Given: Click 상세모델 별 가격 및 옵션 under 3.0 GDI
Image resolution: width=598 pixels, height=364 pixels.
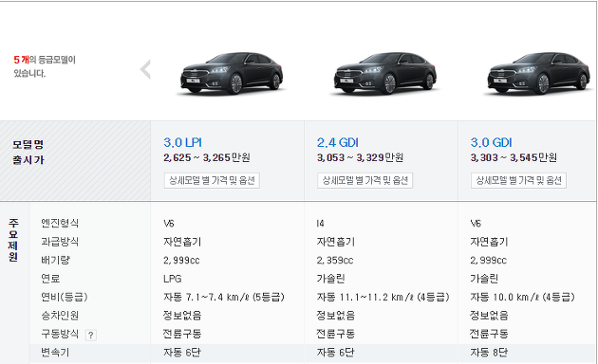Looking at the screenshot, I should (x=518, y=180).
